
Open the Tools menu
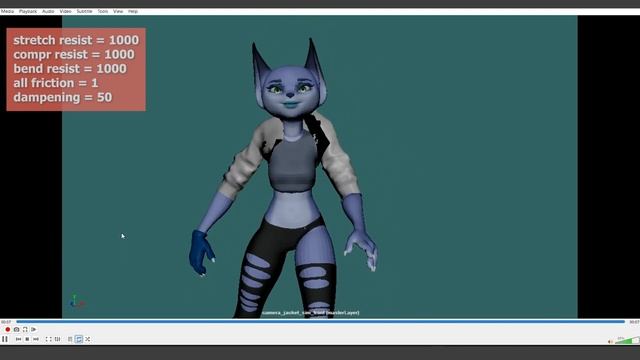coord(103,11)
